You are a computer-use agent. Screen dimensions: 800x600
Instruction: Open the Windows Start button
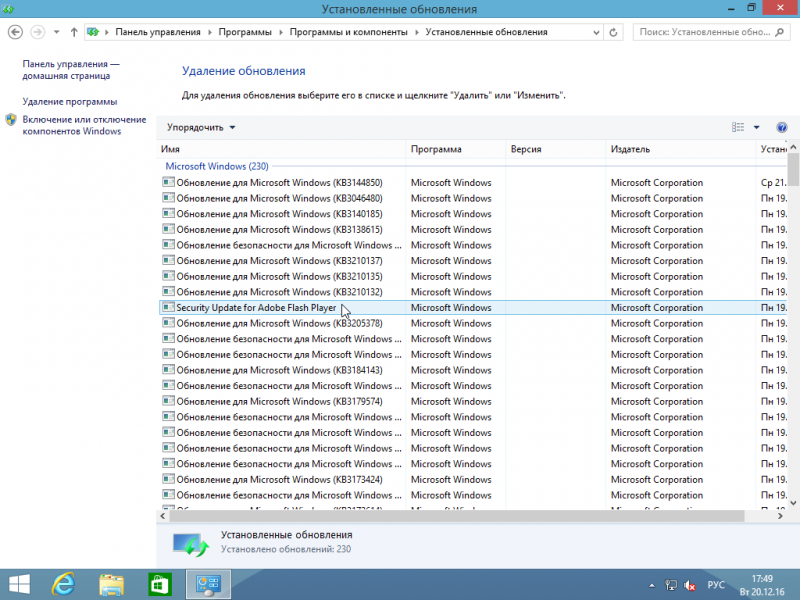pos(19,585)
